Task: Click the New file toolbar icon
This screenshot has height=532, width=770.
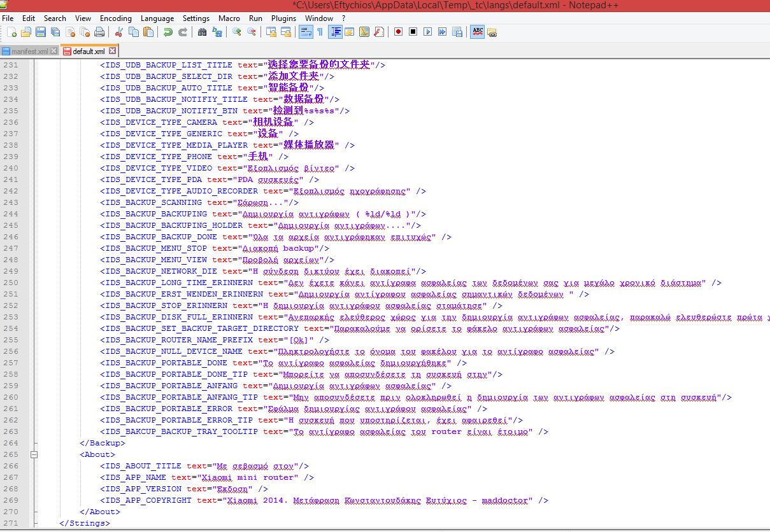Action: point(11,32)
